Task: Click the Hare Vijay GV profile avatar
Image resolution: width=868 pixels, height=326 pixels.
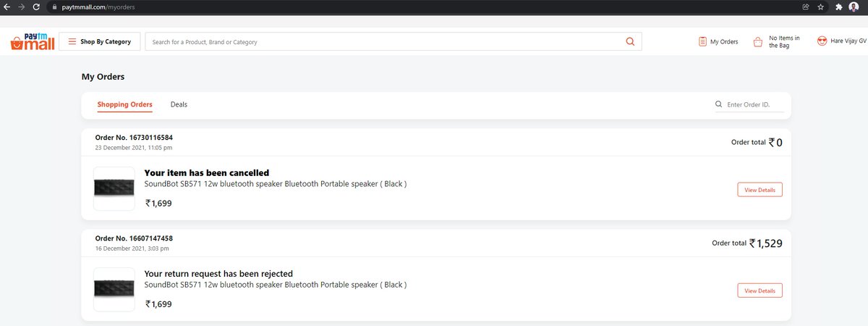Action: point(822,42)
